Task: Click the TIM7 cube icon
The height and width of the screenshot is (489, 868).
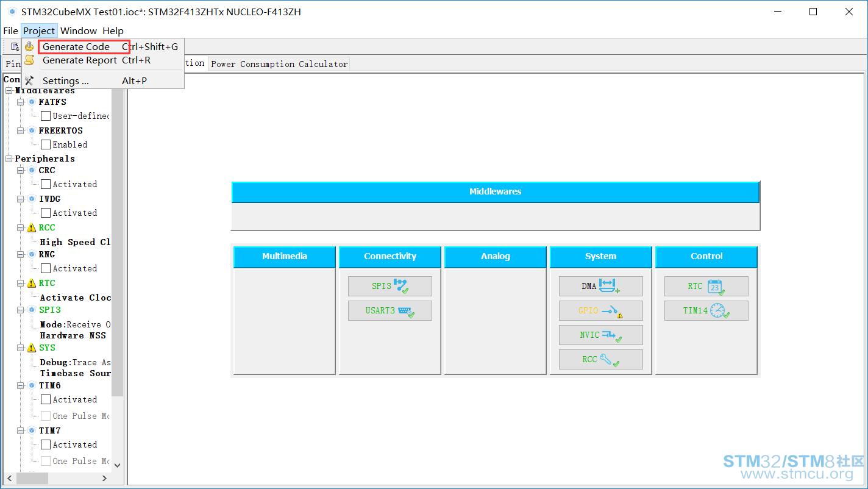Action: (32, 430)
